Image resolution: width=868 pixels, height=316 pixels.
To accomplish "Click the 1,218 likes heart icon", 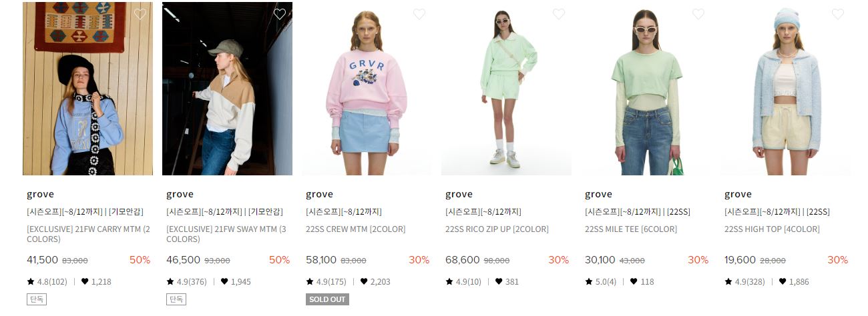I will coord(85,281).
